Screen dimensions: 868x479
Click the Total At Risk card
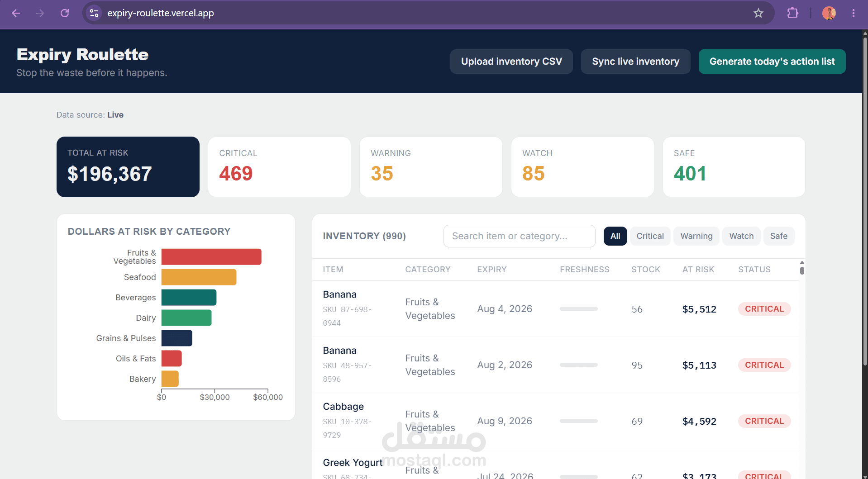(128, 167)
